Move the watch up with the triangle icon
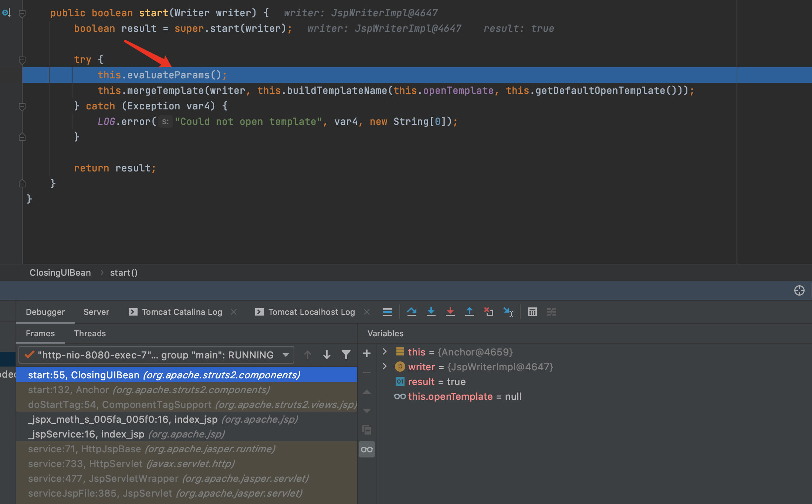 [366, 392]
